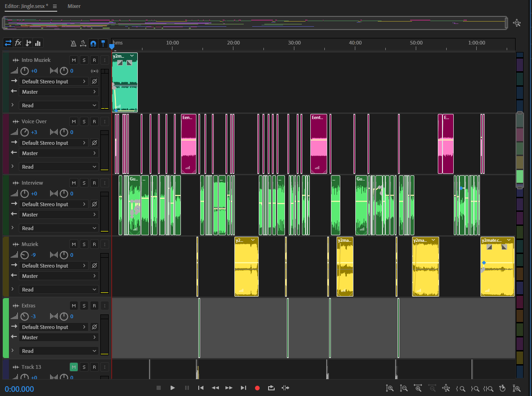Select the Interview track name
This screenshot has width=532, height=396.
click(x=32, y=183)
